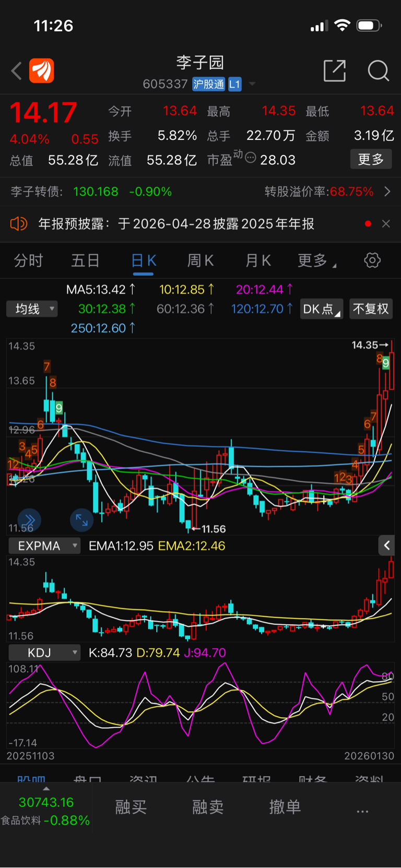Tap the cellular signal icon

point(319,26)
